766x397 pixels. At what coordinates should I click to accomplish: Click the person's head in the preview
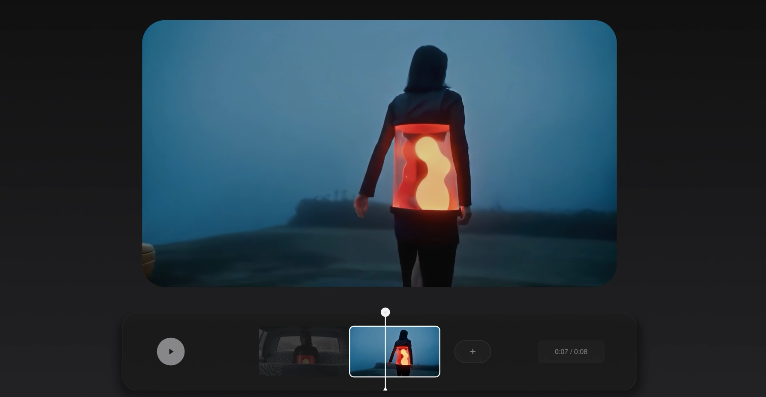tap(427, 68)
